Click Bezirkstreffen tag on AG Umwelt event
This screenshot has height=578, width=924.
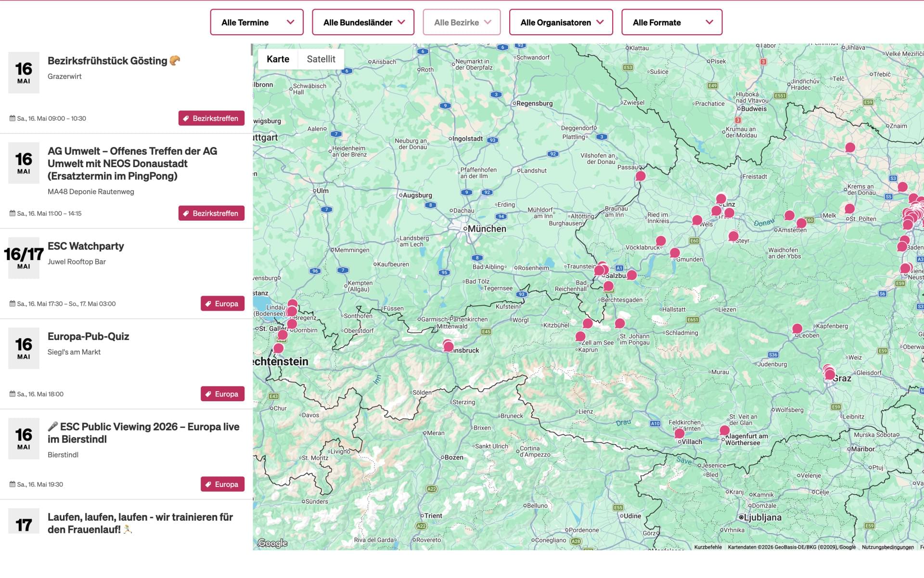[211, 213]
